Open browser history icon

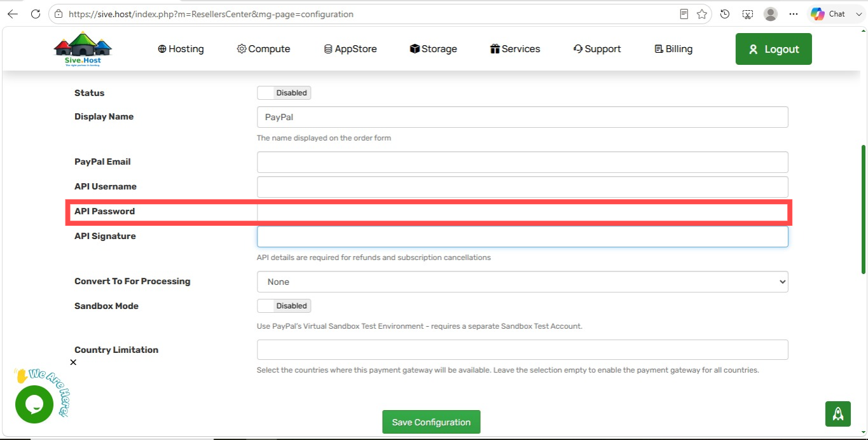pos(725,14)
